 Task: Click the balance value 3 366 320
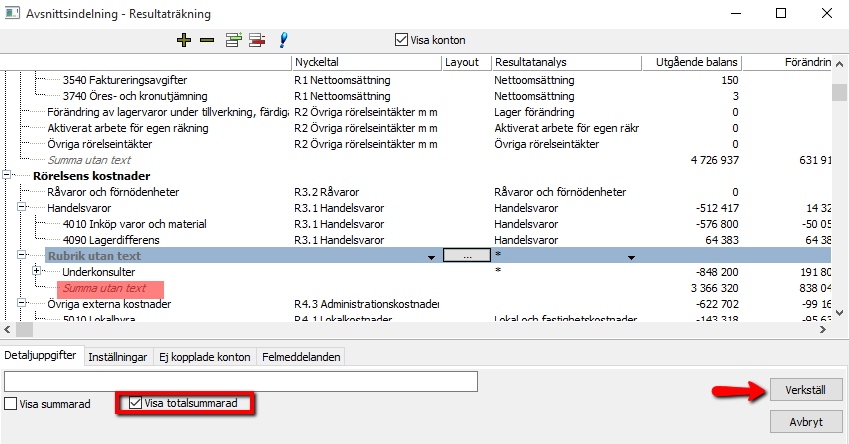click(715, 288)
